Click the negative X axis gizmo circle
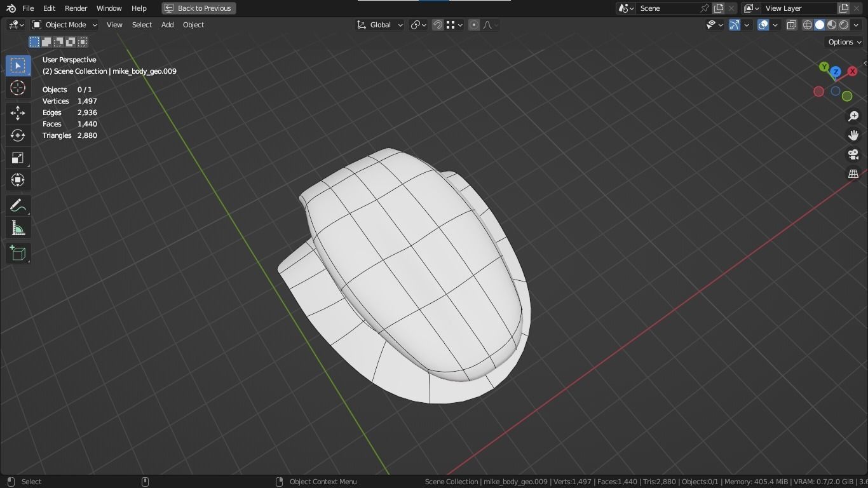The height and width of the screenshot is (488, 868). click(818, 91)
